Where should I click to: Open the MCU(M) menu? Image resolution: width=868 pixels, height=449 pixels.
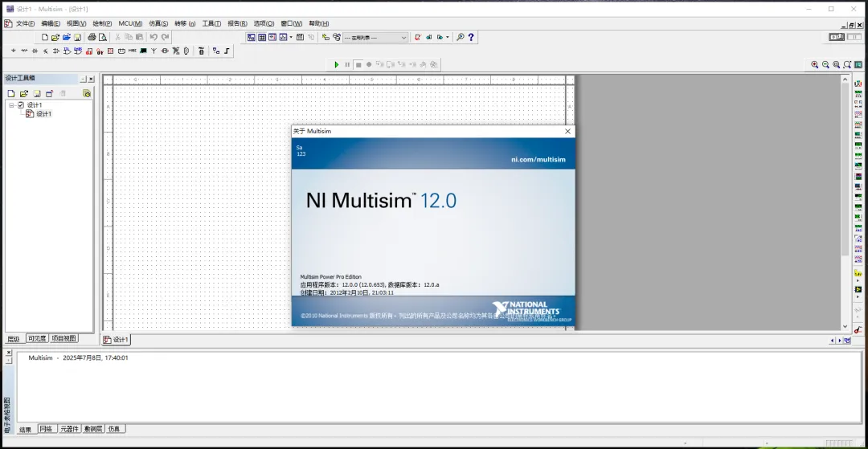tap(130, 23)
